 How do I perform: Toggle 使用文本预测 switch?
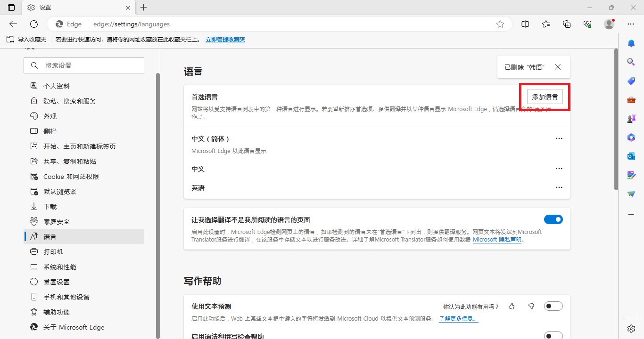(x=553, y=307)
